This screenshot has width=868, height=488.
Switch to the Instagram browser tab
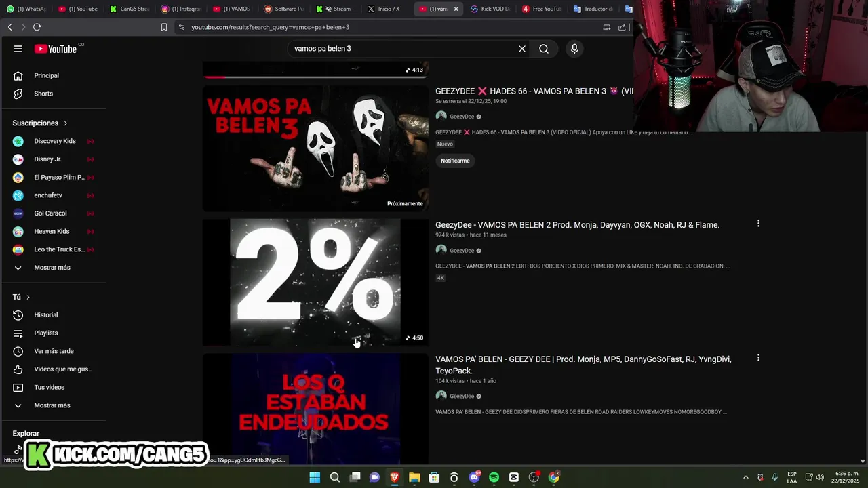coord(180,9)
